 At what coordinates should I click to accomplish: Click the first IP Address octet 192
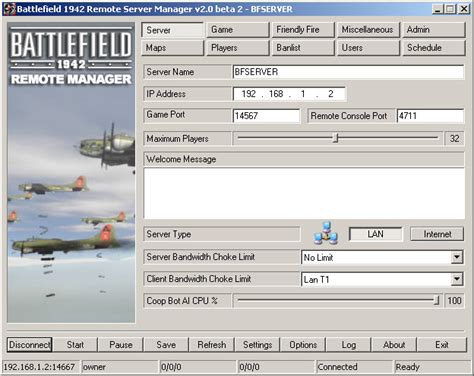click(x=249, y=94)
